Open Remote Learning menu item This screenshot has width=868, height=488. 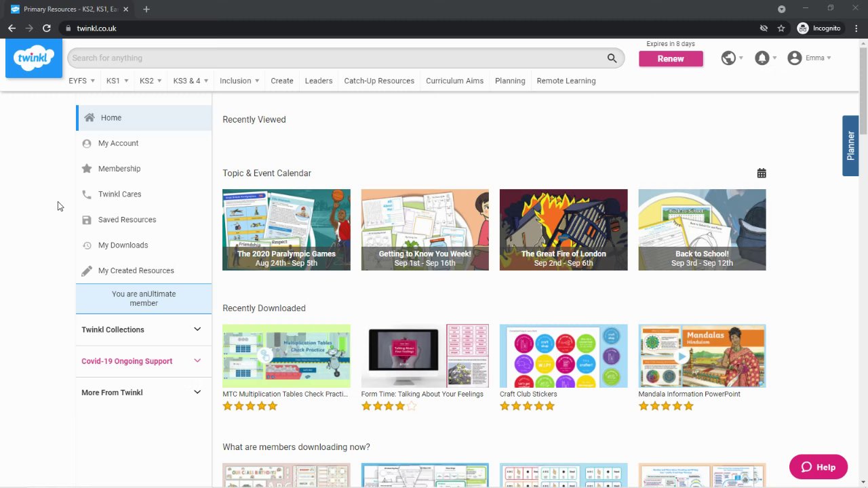[566, 81]
